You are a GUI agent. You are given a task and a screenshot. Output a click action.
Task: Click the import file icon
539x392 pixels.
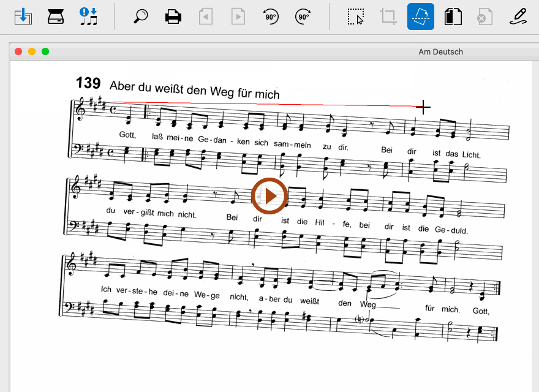click(23, 17)
